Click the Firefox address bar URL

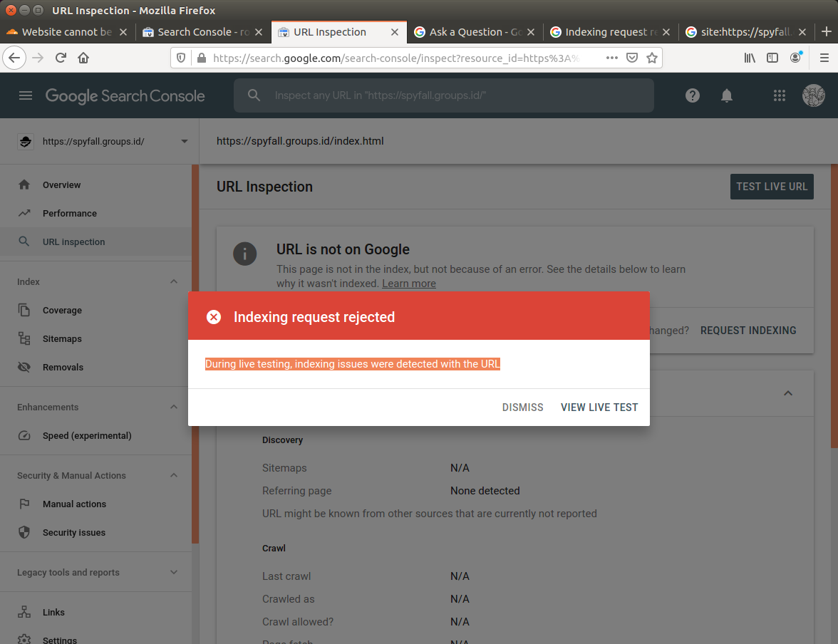(395, 58)
